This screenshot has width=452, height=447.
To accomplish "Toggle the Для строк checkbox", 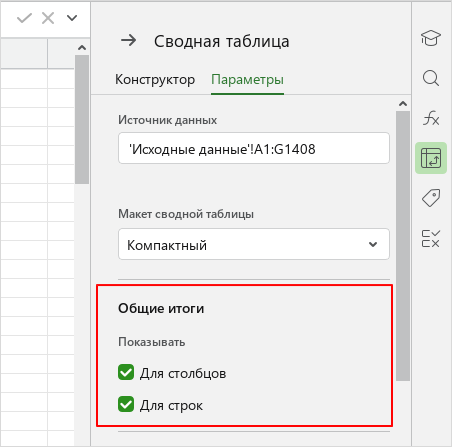I will tap(126, 404).
